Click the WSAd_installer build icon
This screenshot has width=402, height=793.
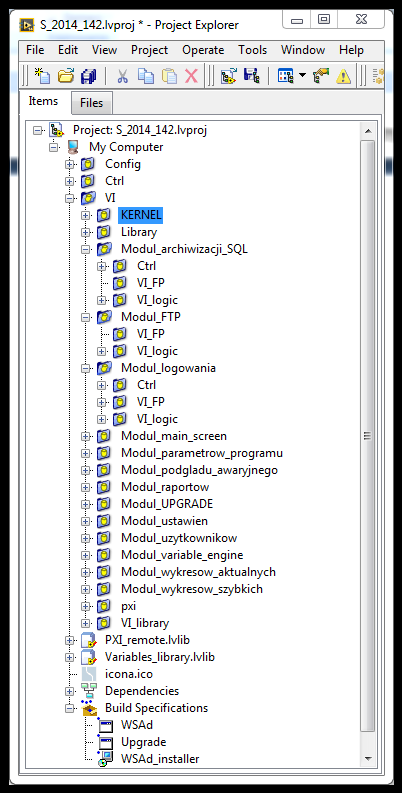pos(105,759)
